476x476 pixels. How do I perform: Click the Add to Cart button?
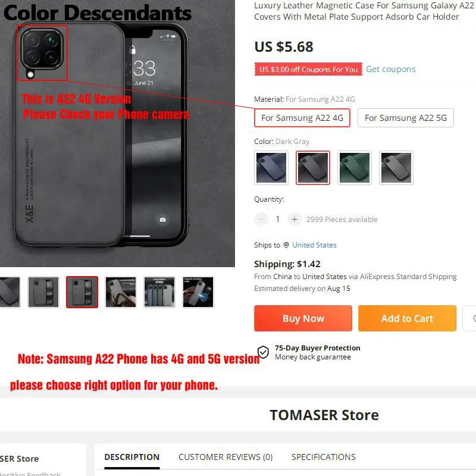[407, 318]
